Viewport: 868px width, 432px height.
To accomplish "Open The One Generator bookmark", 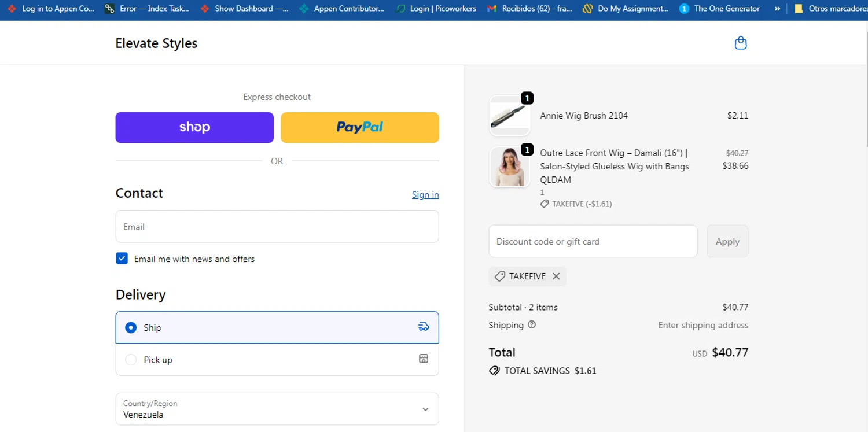I will click(x=720, y=9).
